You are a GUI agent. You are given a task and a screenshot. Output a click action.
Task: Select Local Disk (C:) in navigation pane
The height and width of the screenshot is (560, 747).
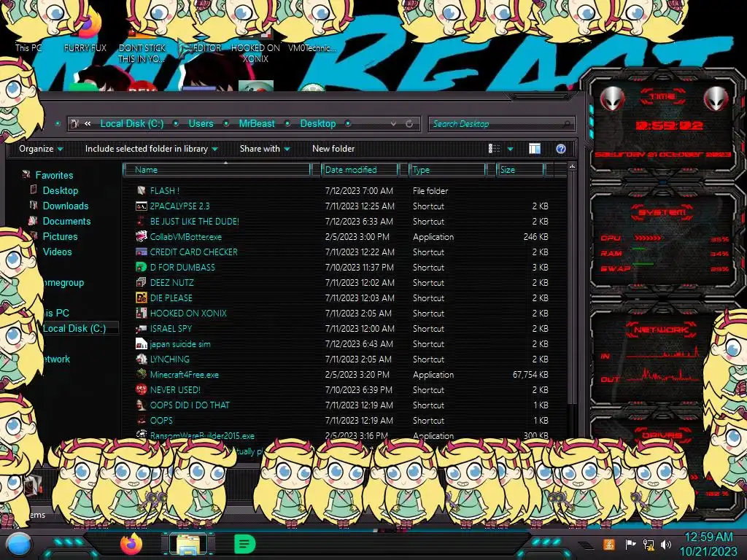click(74, 328)
